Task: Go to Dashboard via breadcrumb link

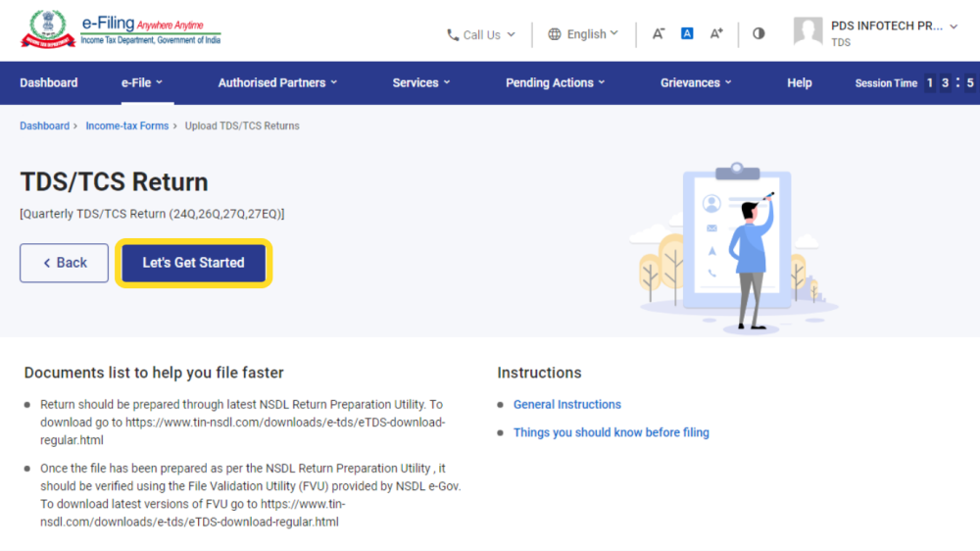Action: [x=44, y=125]
